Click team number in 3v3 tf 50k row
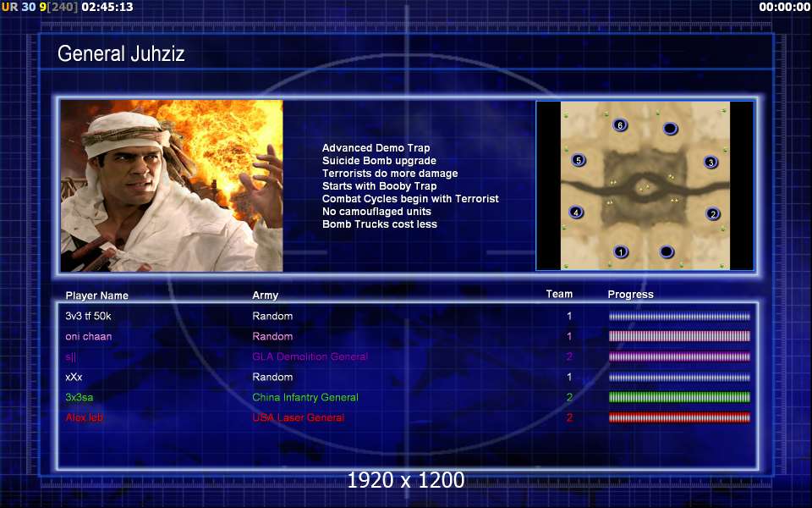812x508 pixels. tap(569, 316)
